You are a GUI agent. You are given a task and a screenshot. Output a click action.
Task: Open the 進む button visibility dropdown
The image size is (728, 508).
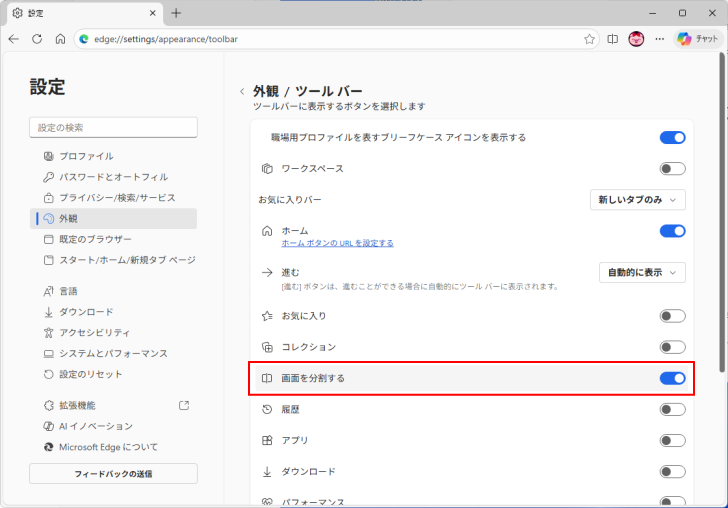pos(642,272)
